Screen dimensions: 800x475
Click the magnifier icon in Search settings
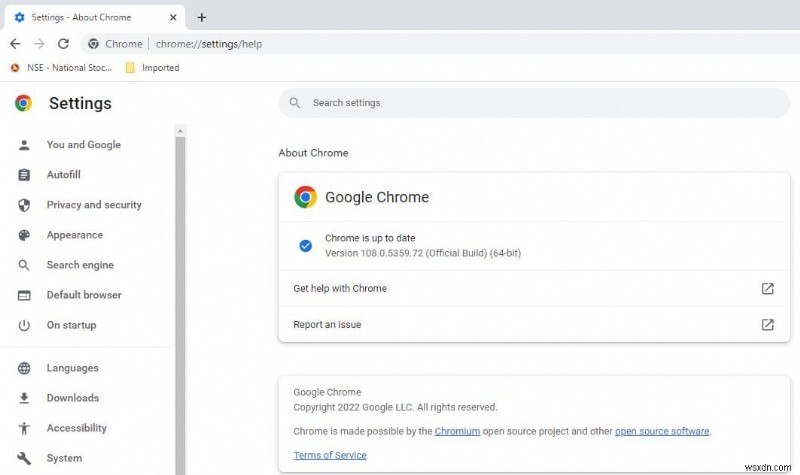[294, 103]
